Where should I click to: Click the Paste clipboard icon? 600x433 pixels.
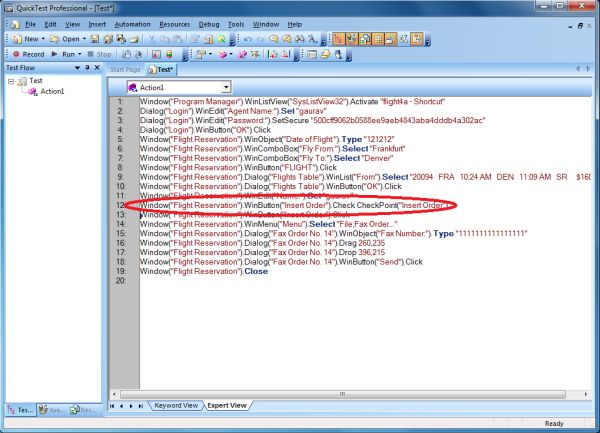coord(178,39)
